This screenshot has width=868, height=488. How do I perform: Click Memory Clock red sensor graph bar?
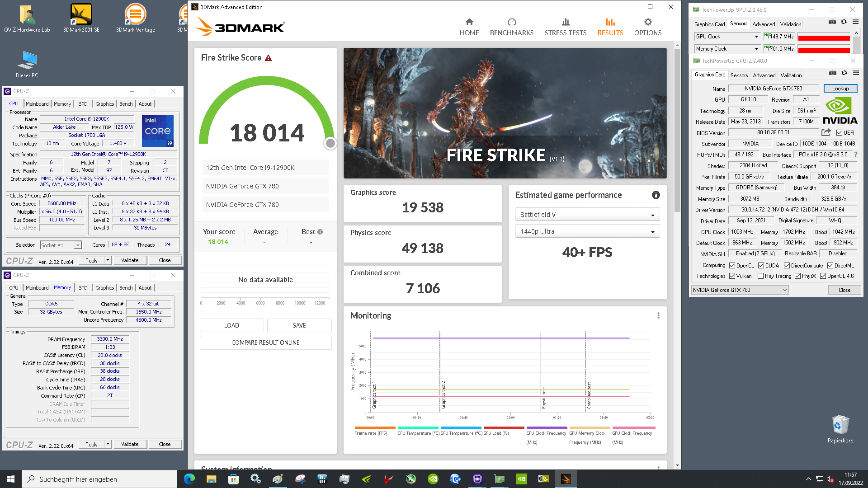[x=824, y=50]
